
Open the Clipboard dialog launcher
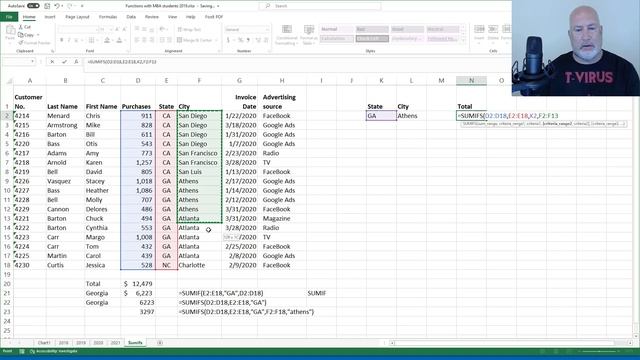(53, 51)
